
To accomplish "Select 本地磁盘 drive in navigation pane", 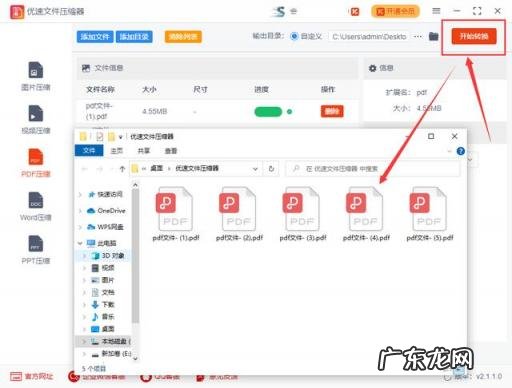I will tap(111, 341).
